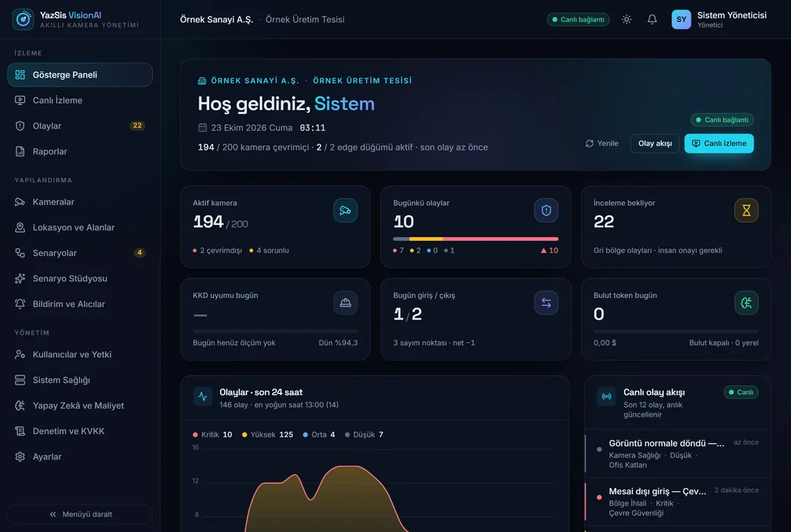Click the "Dün %94,3" text
The height and width of the screenshot is (532, 791).
pos(338,343)
